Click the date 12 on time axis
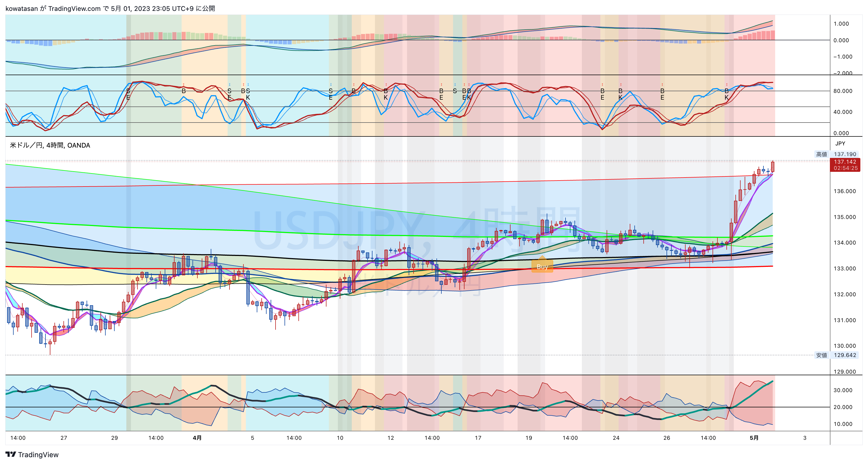 tap(390, 438)
